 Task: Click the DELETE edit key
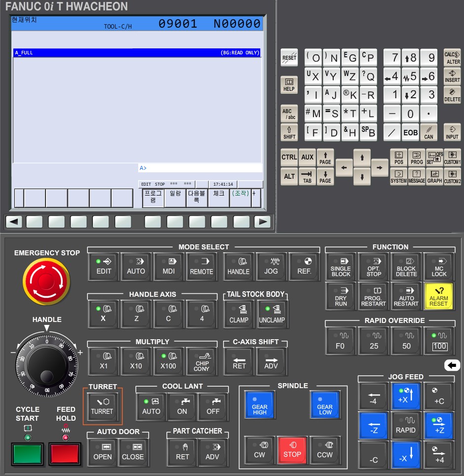click(x=452, y=95)
